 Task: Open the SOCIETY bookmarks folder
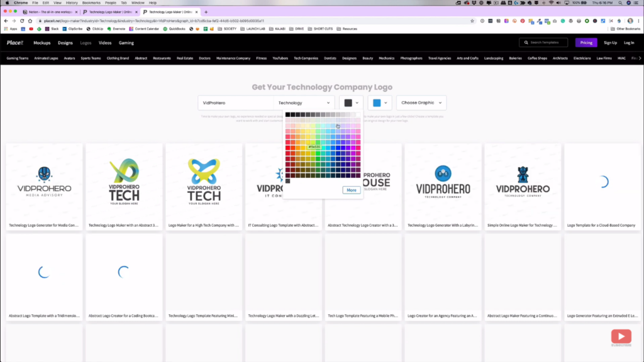pos(227,29)
